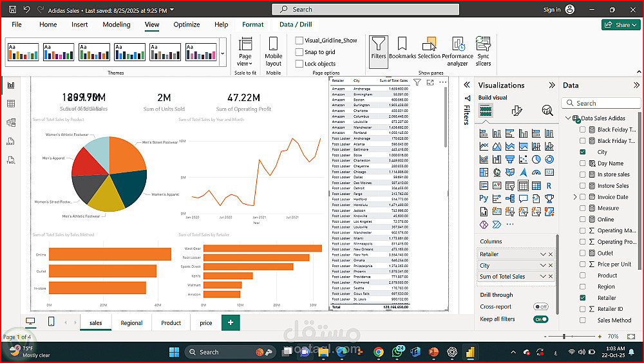644x363 pixels.
Task: Collapse the Data Sales Adidas table
Action: 568,118
